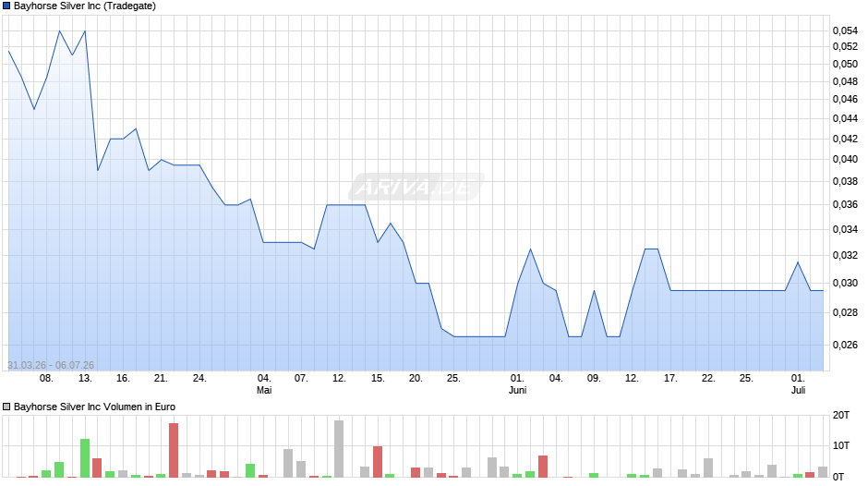Click the price axis label 0,050

coord(845,65)
